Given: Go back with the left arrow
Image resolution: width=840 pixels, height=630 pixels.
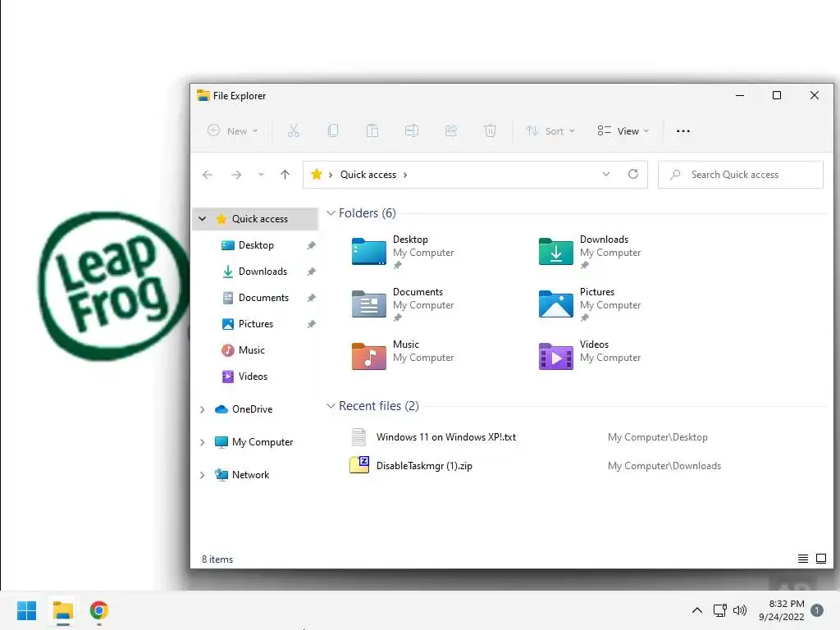Looking at the screenshot, I should tap(208, 175).
